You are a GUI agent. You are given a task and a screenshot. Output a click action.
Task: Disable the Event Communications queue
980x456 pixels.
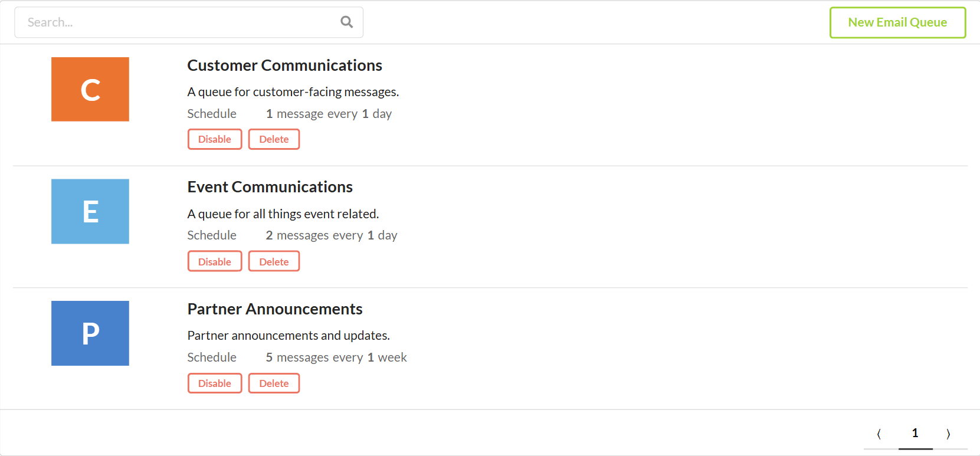tap(215, 261)
